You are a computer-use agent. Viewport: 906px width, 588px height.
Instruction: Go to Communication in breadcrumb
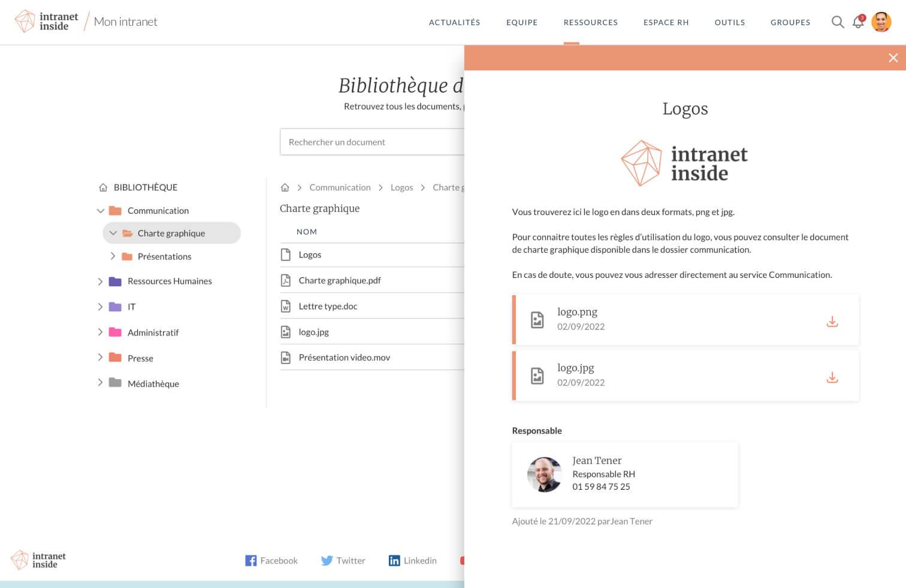click(340, 187)
